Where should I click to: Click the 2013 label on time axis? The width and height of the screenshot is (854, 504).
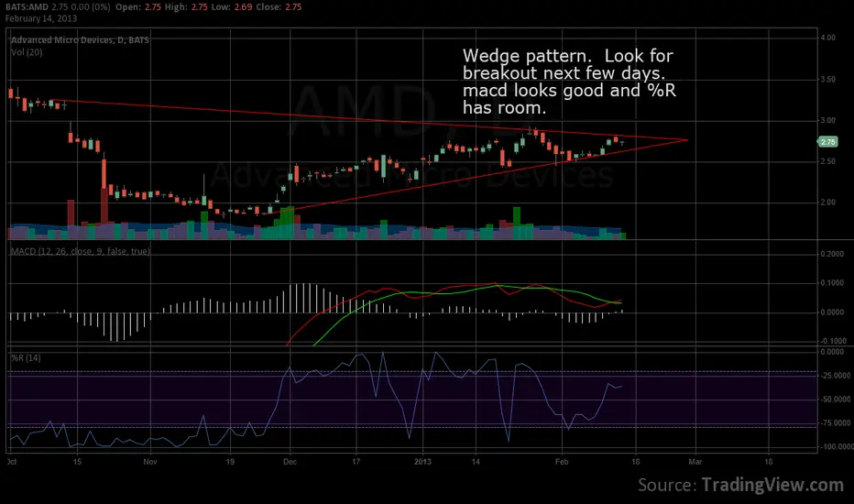[422, 462]
